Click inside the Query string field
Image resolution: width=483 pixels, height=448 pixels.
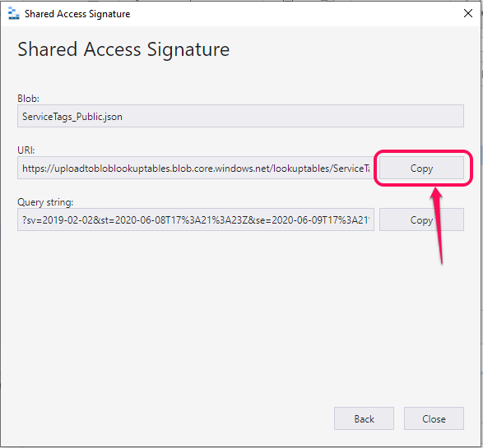click(x=196, y=219)
